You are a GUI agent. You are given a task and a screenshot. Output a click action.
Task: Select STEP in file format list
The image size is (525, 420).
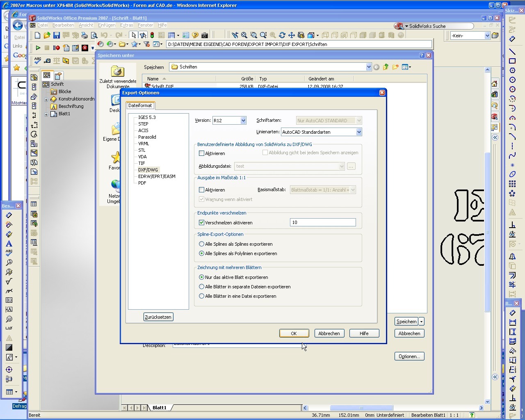[x=143, y=124]
